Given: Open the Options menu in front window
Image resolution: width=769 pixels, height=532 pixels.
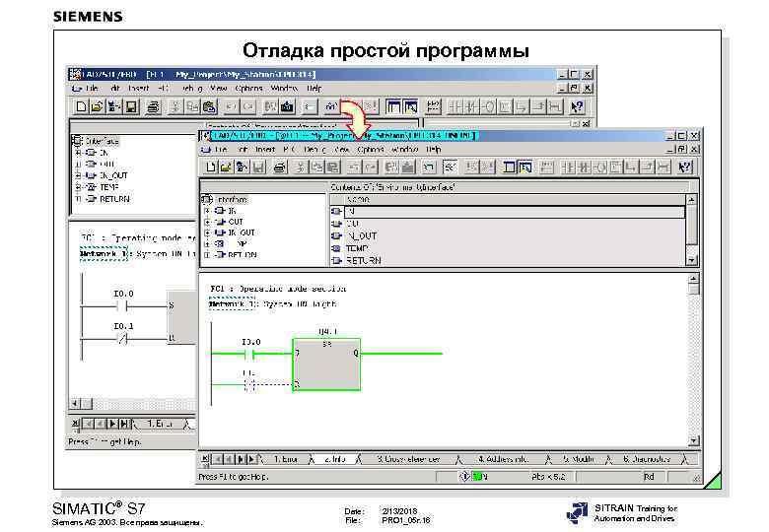Looking at the screenshot, I should (371, 149).
